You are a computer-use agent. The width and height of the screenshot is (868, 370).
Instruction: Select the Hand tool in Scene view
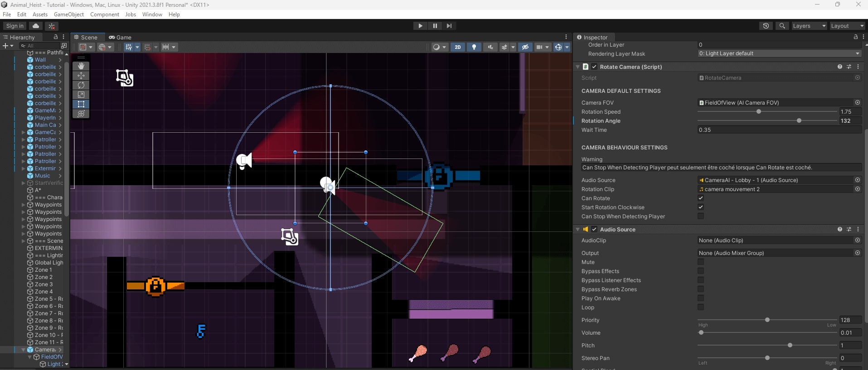[x=81, y=66]
